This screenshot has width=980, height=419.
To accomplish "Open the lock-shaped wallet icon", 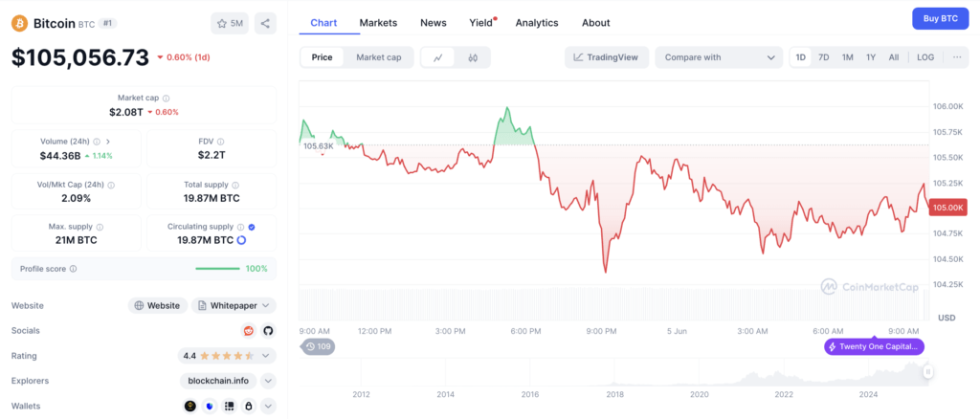I will point(249,407).
